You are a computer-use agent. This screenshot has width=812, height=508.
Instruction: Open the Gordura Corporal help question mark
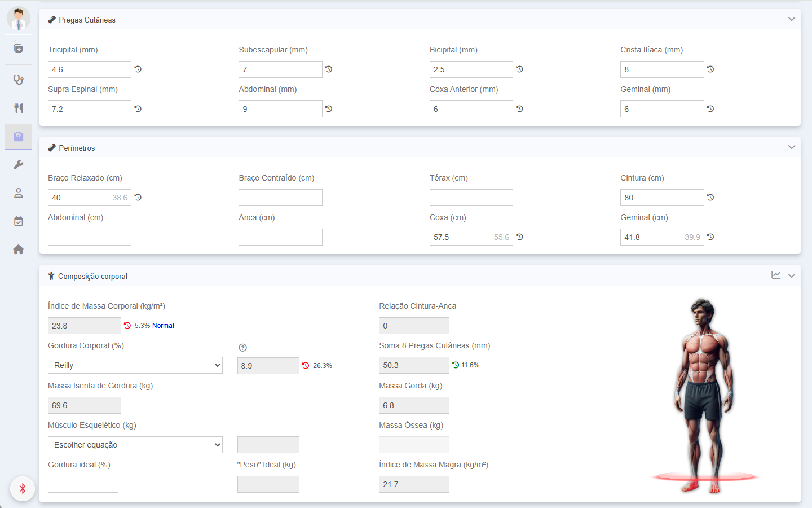point(243,348)
